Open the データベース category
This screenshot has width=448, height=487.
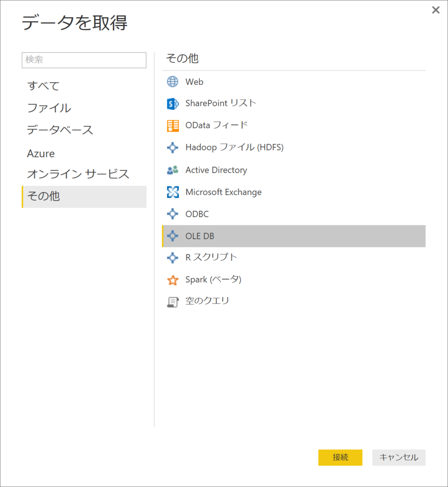(x=84, y=130)
